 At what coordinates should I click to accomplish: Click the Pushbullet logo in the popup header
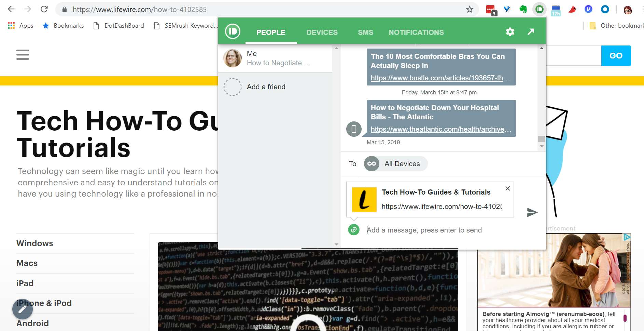click(233, 32)
